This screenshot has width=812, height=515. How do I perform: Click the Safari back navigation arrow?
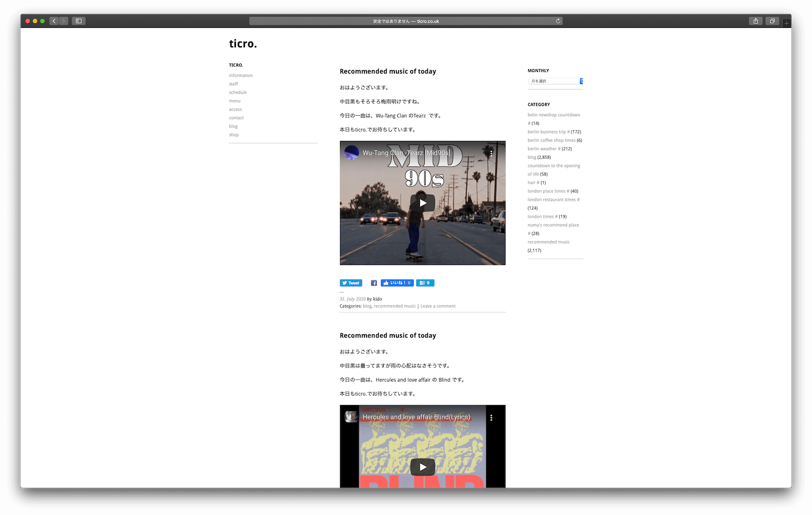point(54,21)
